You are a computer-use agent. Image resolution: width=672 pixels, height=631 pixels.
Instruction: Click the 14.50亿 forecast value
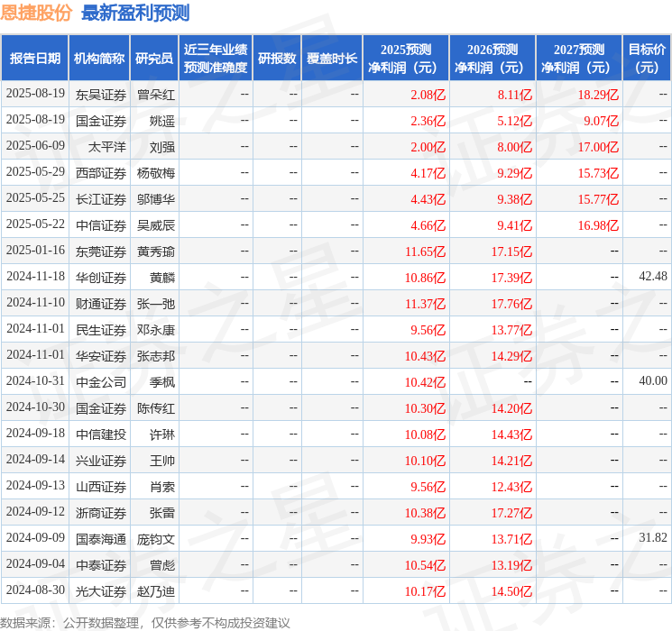(x=511, y=591)
